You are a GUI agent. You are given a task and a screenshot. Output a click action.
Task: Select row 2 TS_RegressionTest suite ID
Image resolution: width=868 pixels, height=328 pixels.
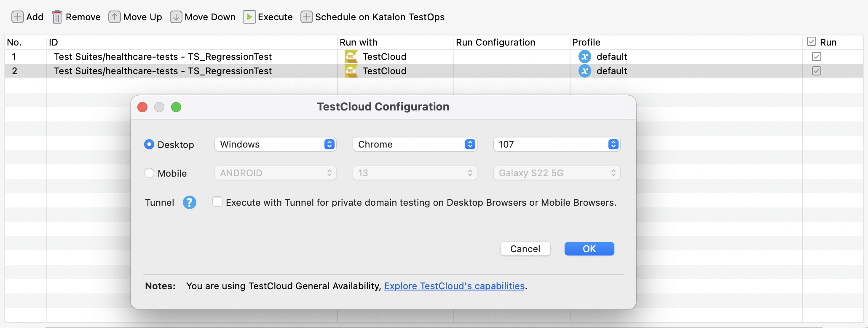coord(163,71)
